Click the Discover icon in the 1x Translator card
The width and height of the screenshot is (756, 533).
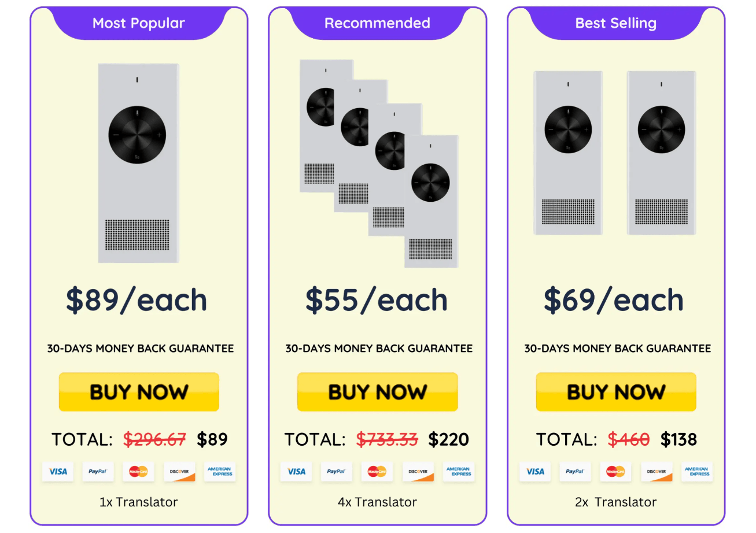179,472
